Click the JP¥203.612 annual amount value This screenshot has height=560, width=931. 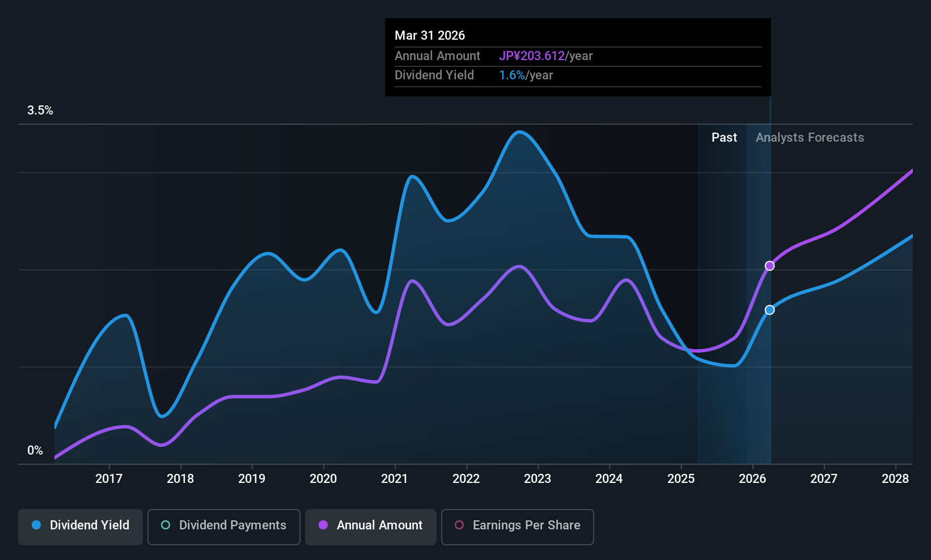tap(532, 56)
